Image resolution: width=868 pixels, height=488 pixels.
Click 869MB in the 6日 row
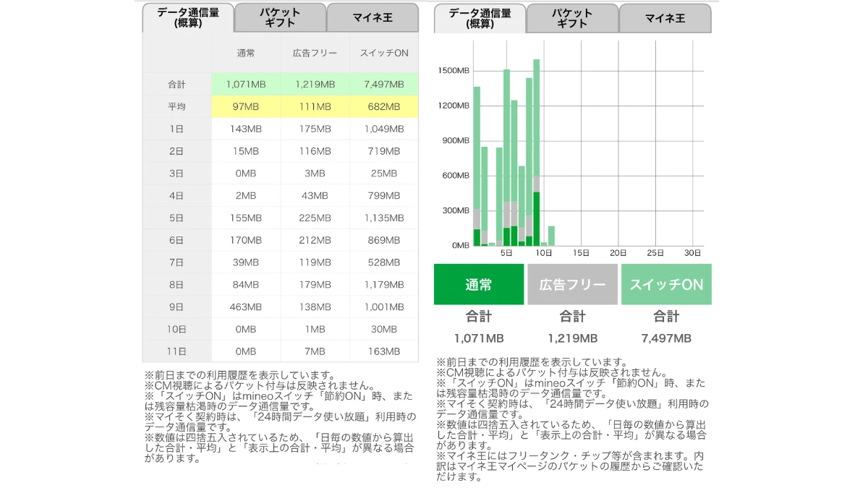pyautogui.click(x=383, y=240)
